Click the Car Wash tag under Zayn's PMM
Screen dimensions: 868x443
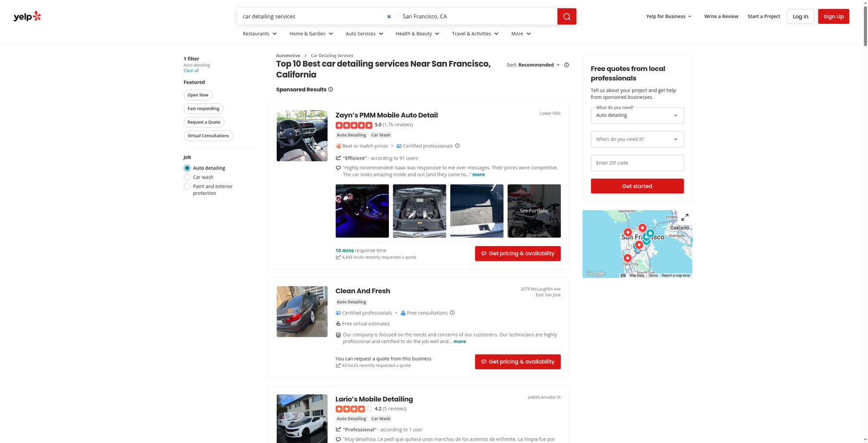[381, 135]
